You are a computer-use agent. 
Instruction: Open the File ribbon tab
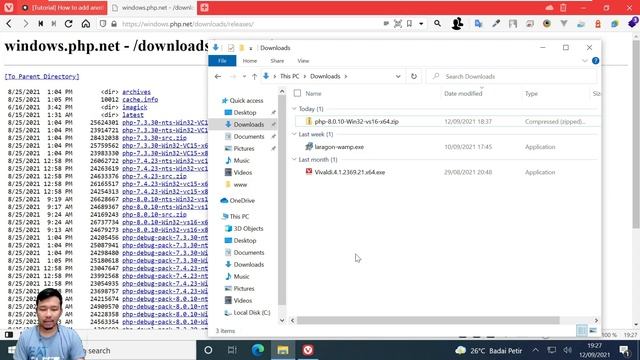click(222, 61)
